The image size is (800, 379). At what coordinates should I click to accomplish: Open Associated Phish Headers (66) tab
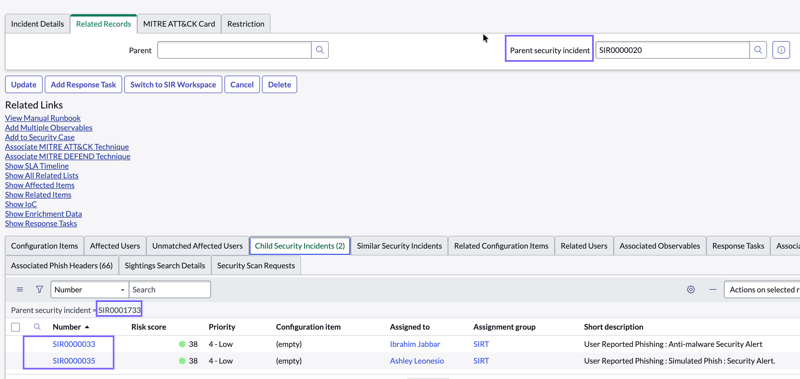pyautogui.click(x=62, y=266)
